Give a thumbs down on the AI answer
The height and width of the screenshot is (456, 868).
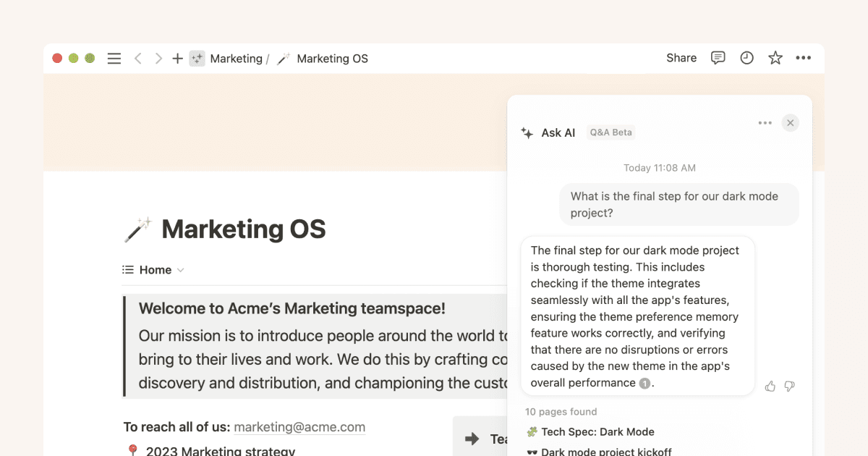pyautogui.click(x=789, y=386)
